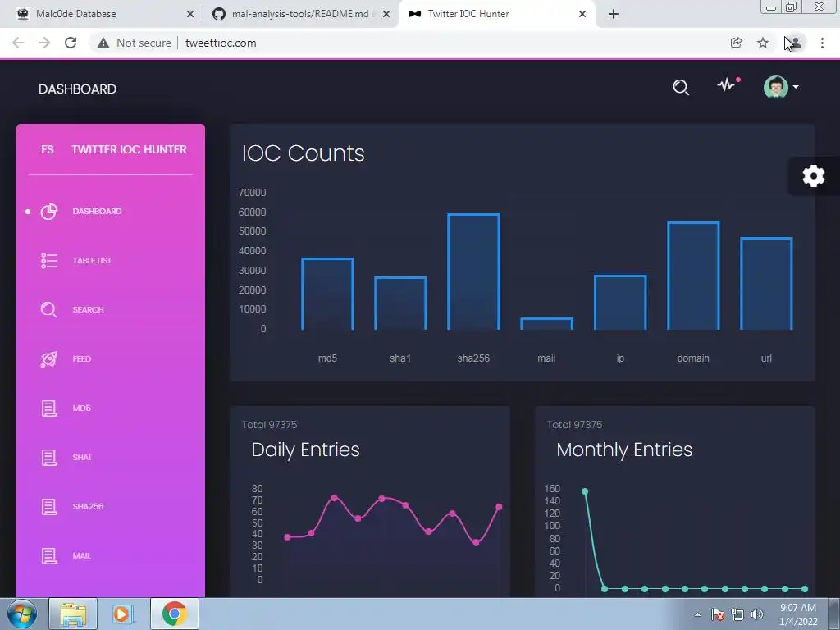Open the Search menu label
This screenshot has width=840, height=630.
88,309
